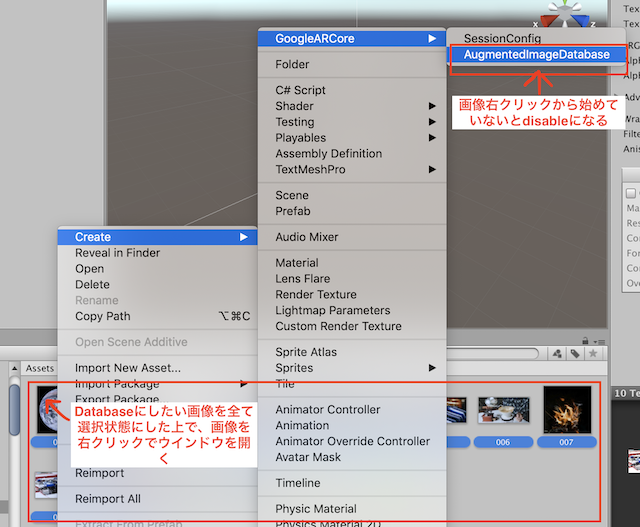The image size is (640, 527).
Task: Select Audio Mixer in the Create menu
Action: point(352,237)
